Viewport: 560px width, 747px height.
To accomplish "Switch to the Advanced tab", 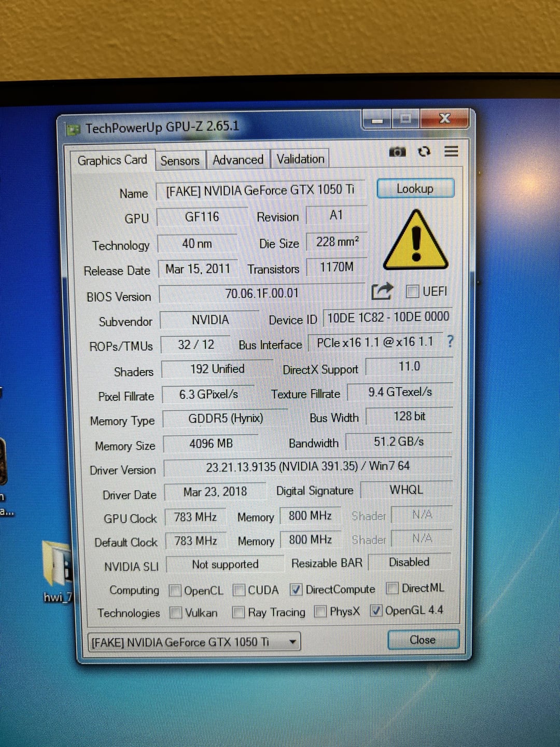I will pos(238,160).
